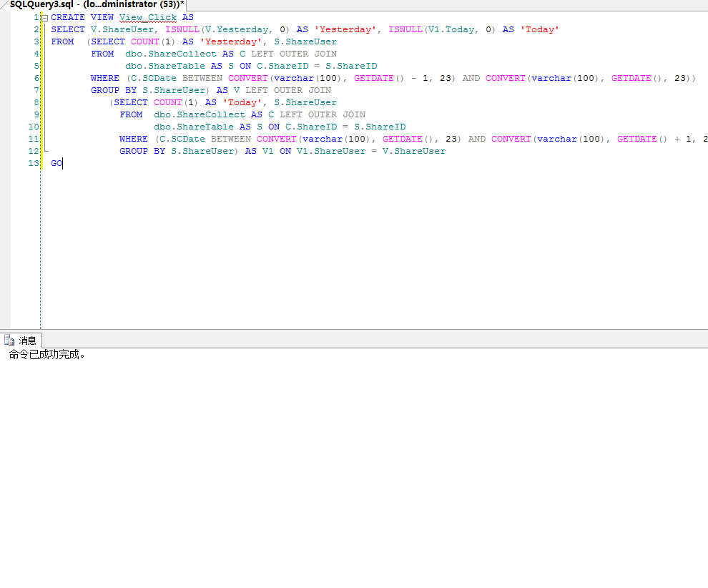Click line number 1 in the gutter

[x=36, y=18]
